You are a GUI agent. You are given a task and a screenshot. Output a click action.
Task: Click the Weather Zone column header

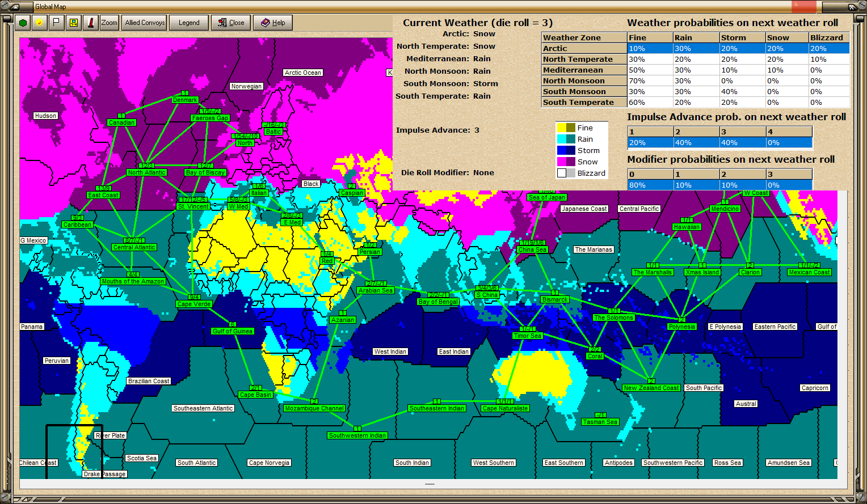click(x=584, y=38)
